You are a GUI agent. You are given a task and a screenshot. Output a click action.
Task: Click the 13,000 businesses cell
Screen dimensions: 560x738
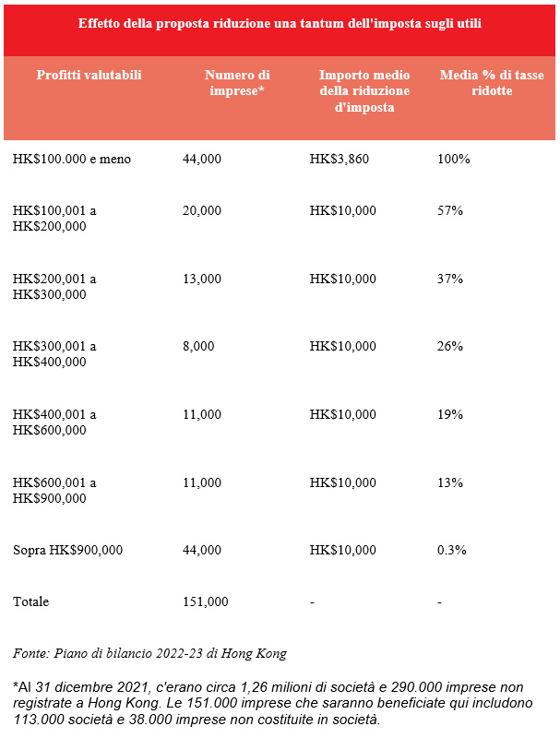(x=202, y=279)
